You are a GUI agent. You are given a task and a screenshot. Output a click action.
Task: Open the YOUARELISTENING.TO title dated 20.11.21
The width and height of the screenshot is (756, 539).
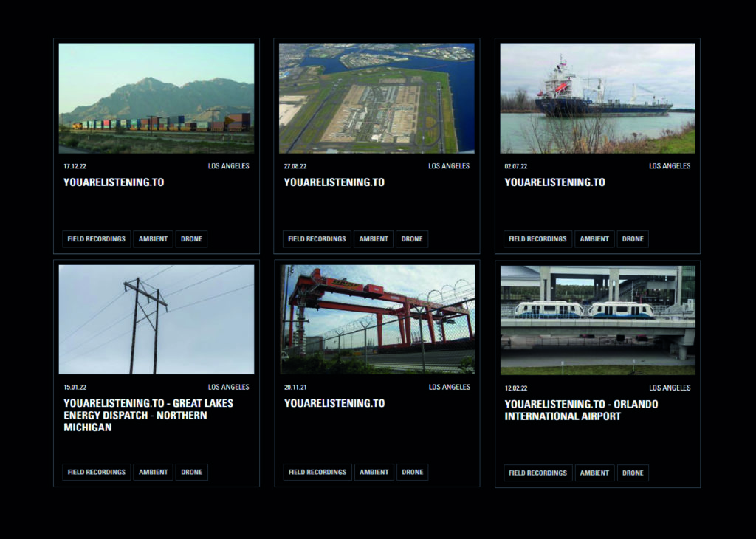(x=334, y=404)
